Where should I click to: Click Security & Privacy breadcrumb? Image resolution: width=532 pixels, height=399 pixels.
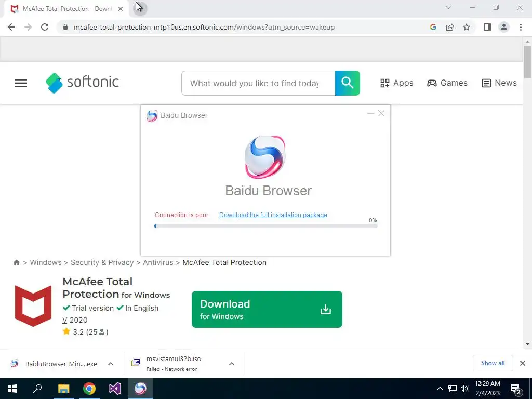(102, 262)
